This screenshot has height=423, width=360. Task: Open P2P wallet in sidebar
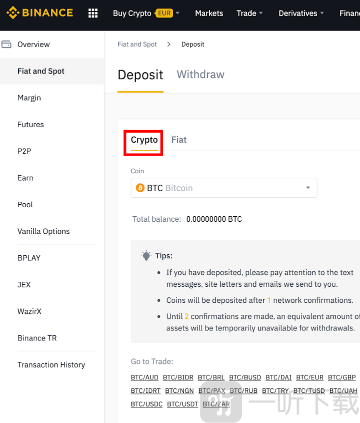pos(24,151)
